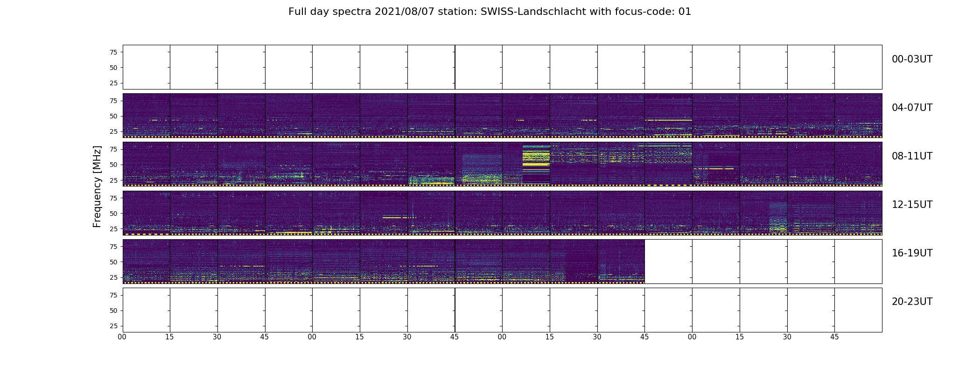This screenshot has width=980, height=373.
Task: Select the 75 tick of the 04-07UT row
Action: [x=113, y=101]
